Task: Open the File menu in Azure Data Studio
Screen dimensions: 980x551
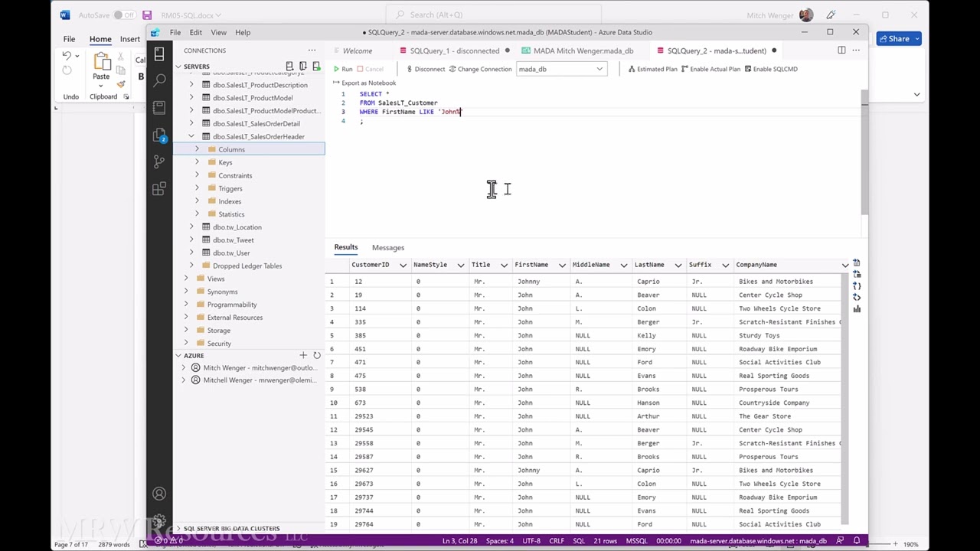Action: pos(175,32)
